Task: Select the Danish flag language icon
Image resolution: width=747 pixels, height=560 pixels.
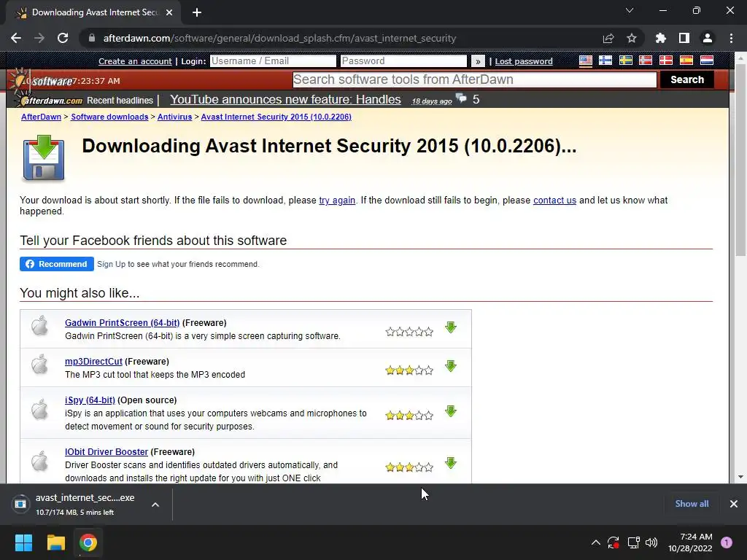Action: pyautogui.click(x=666, y=61)
